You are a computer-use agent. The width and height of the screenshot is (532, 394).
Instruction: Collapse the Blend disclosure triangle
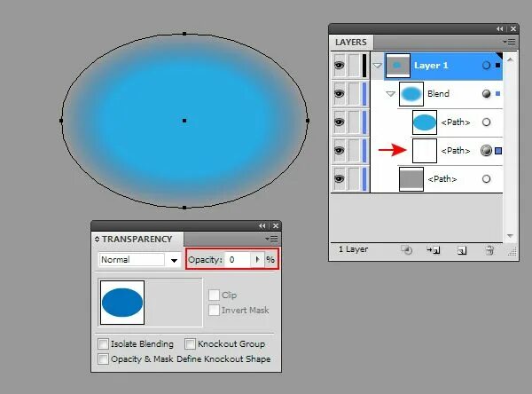[391, 94]
